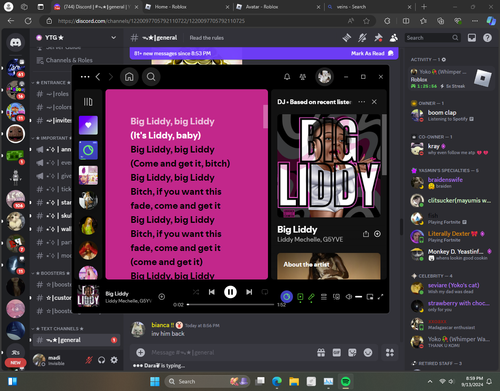Expand Your Library in Spotify sidebar
This screenshot has height=391, width=500.
(x=88, y=102)
